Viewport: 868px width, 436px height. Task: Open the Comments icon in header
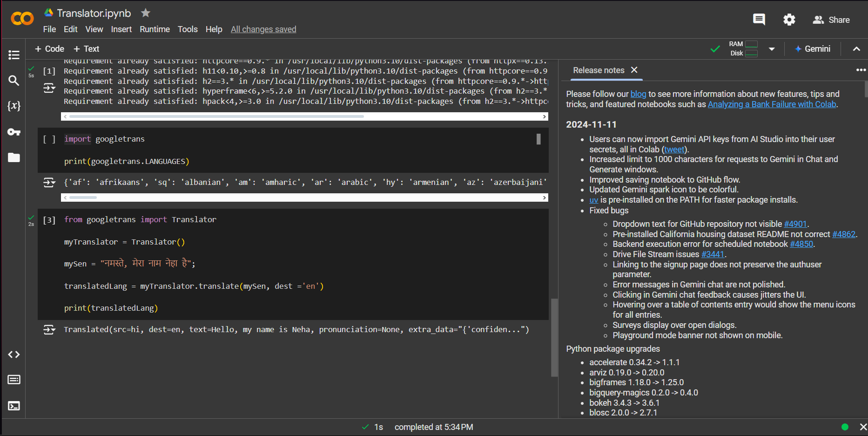(759, 20)
